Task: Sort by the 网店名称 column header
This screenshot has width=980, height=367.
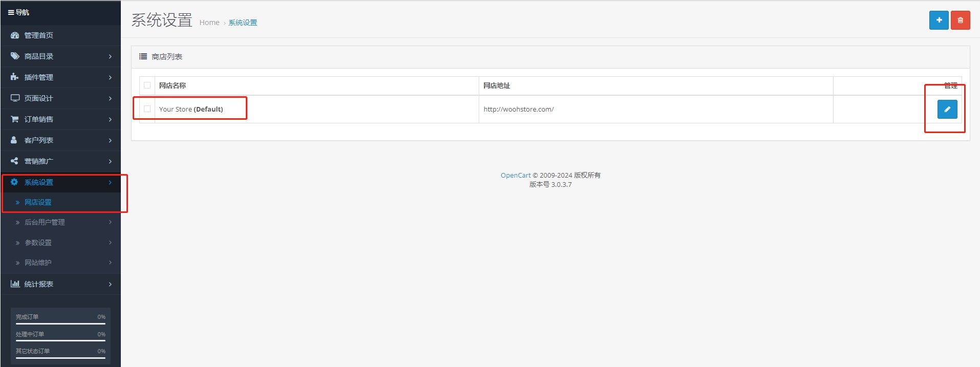Action: [x=173, y=85]
